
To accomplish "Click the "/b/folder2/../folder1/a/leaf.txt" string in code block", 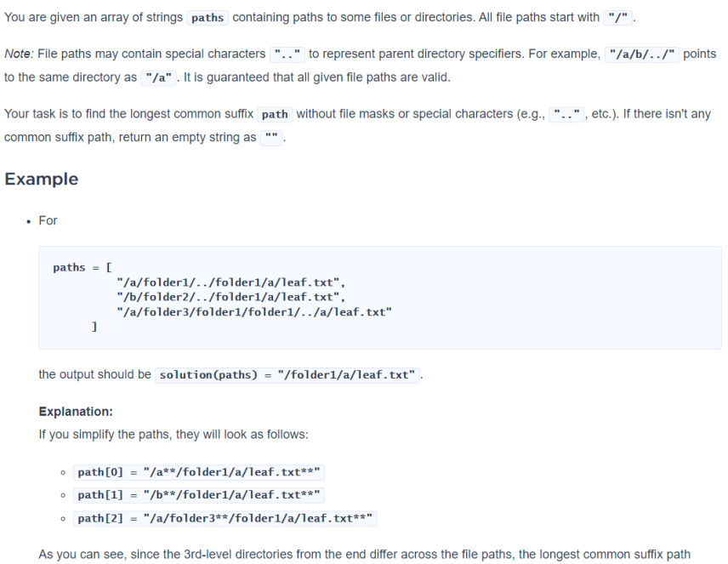I will 231,297.
